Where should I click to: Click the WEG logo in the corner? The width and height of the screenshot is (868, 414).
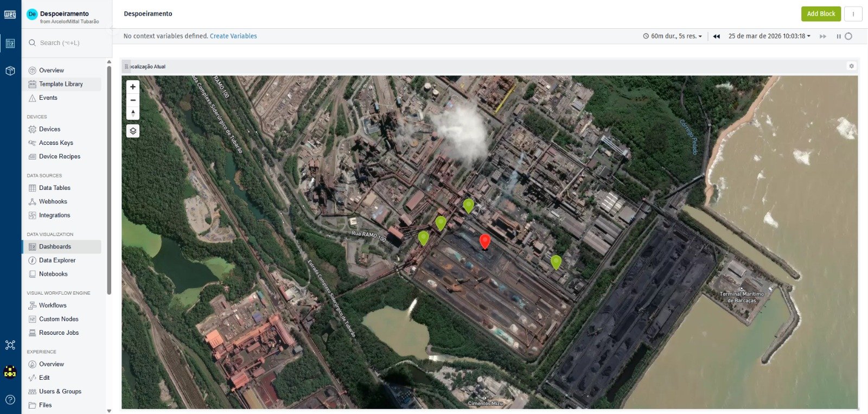(x=10, y=14)
